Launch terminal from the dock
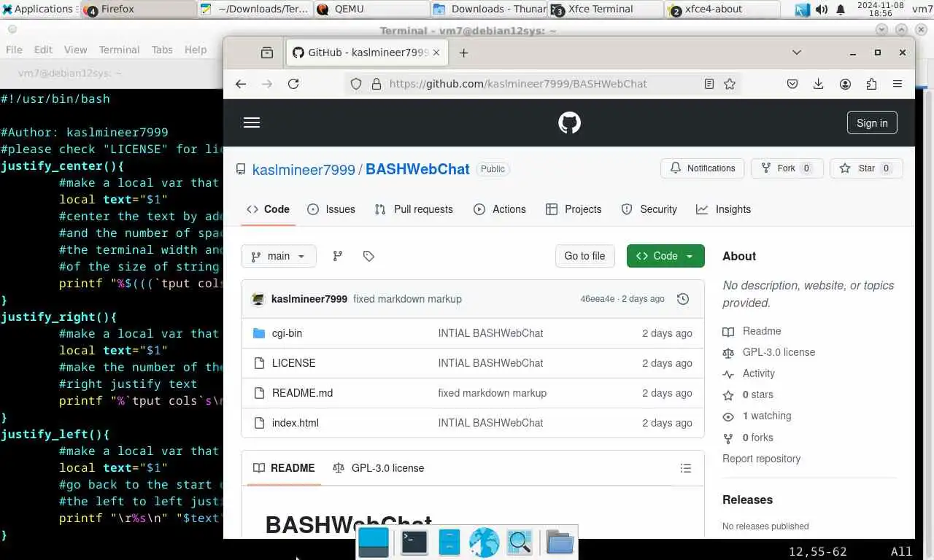 pyautogui.click(x=414, y=542)
